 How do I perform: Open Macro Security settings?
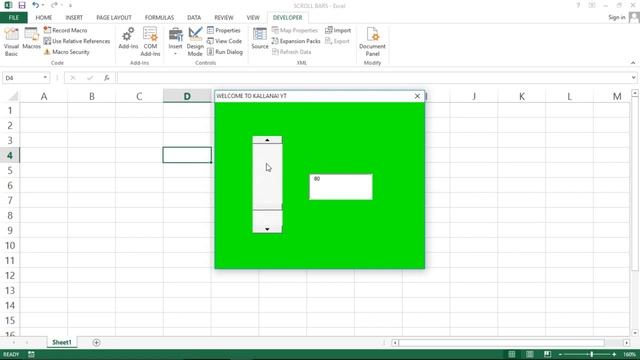click(67, 52)
